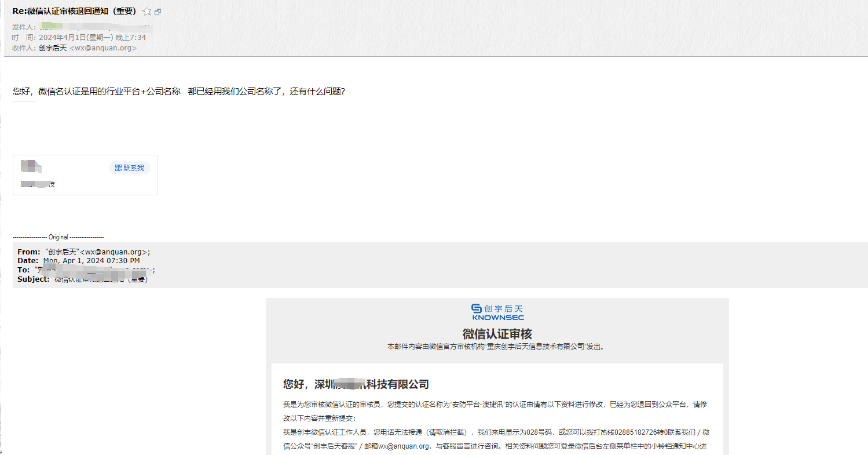Click the Knownsec 创宇后天 logo
Viewport: 868px width, 455px height.
pos(497,312)
